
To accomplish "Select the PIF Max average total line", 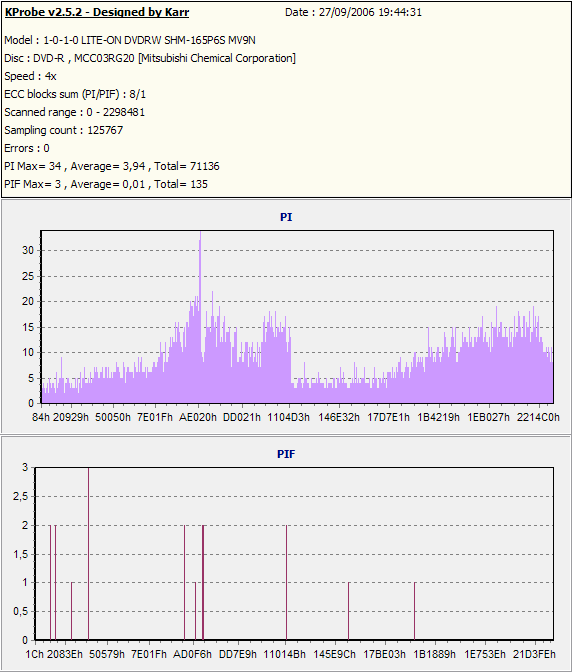I will 106,184.
